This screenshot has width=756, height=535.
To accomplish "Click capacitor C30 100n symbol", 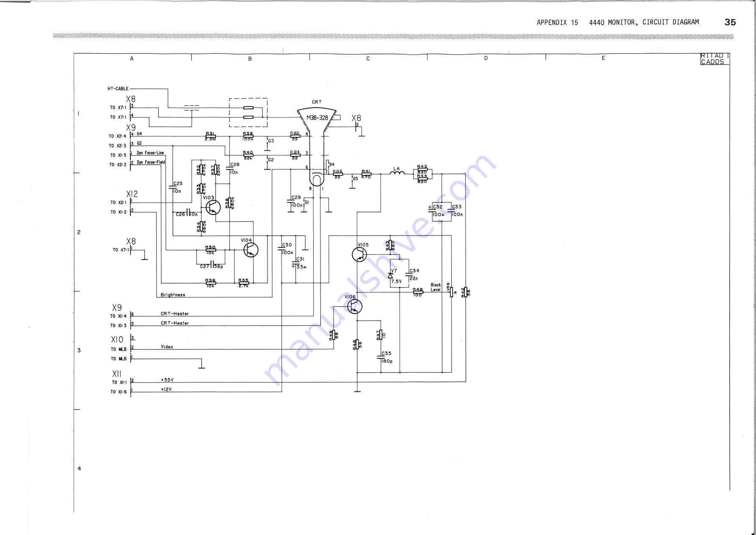I will (x=281, y=249).
